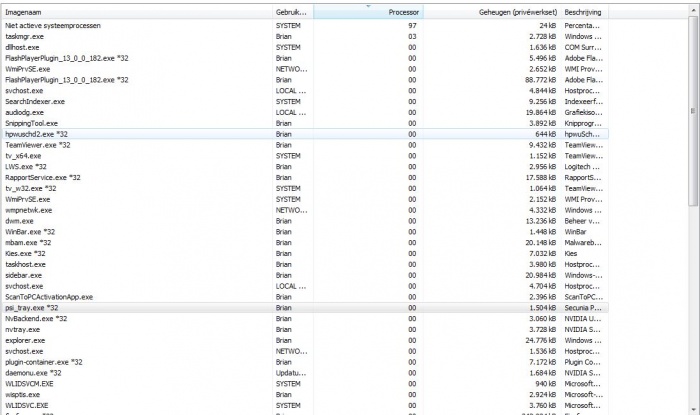Select svchost.exe row with 1.536 kB
This screenshot has width=700, height=415.
coord(305,351)
